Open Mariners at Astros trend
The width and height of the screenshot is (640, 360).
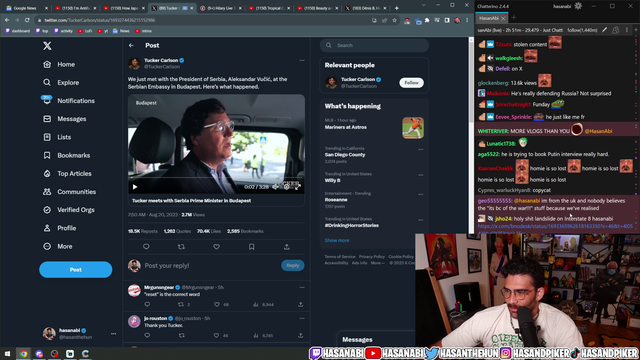[374, 127]
